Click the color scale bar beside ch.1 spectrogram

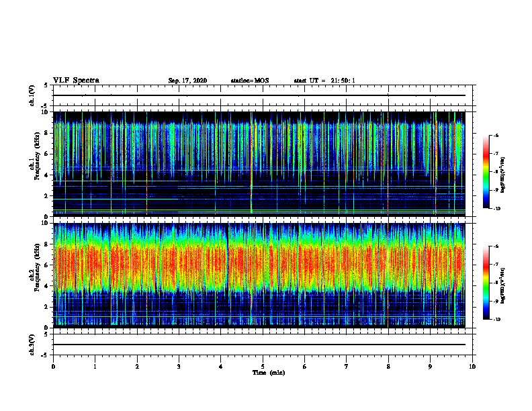[x=486, y=172]
